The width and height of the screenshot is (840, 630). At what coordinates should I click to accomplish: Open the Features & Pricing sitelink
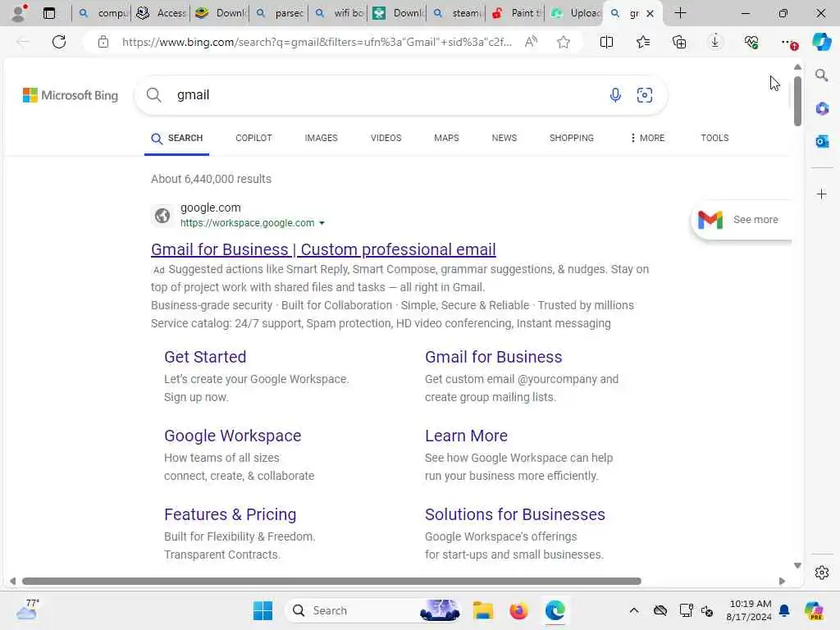(230, 514)
